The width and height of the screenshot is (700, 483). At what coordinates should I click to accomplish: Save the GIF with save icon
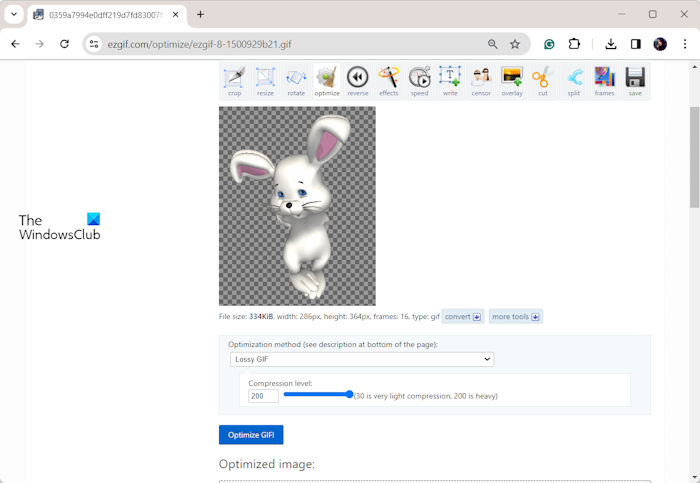[x=635, y=81]
